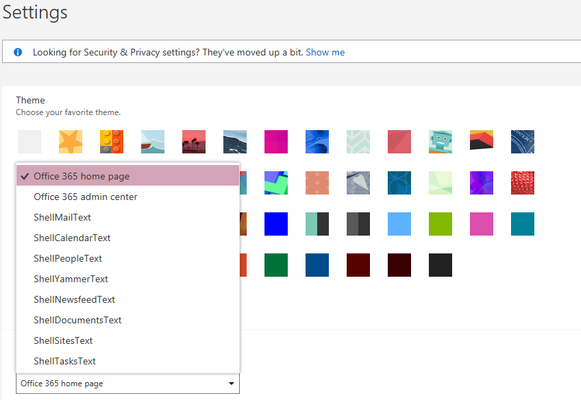Open the Show me link
This screenshot has height=400, width=581.
tap(325, 52)
